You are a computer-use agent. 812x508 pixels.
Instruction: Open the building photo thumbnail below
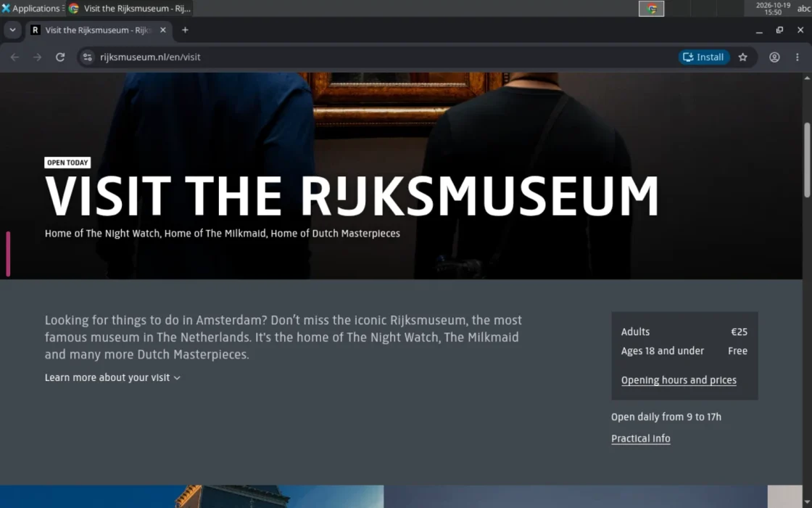tap(191, 496)
